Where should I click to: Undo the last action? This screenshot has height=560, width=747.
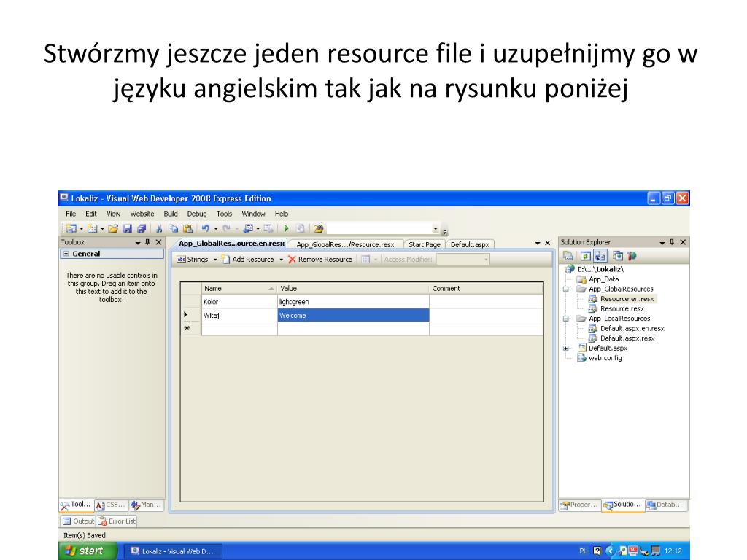[x=205, y=228]
